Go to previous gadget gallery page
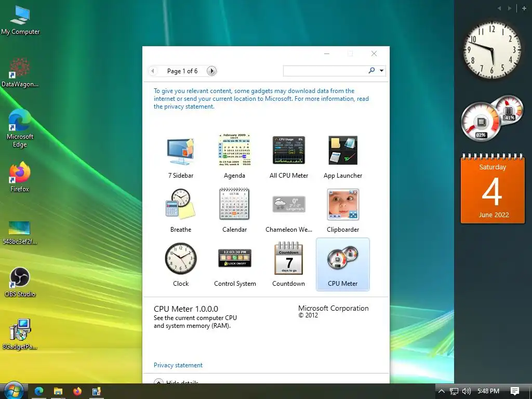This screenshot has width=532, height=399. 153,71
